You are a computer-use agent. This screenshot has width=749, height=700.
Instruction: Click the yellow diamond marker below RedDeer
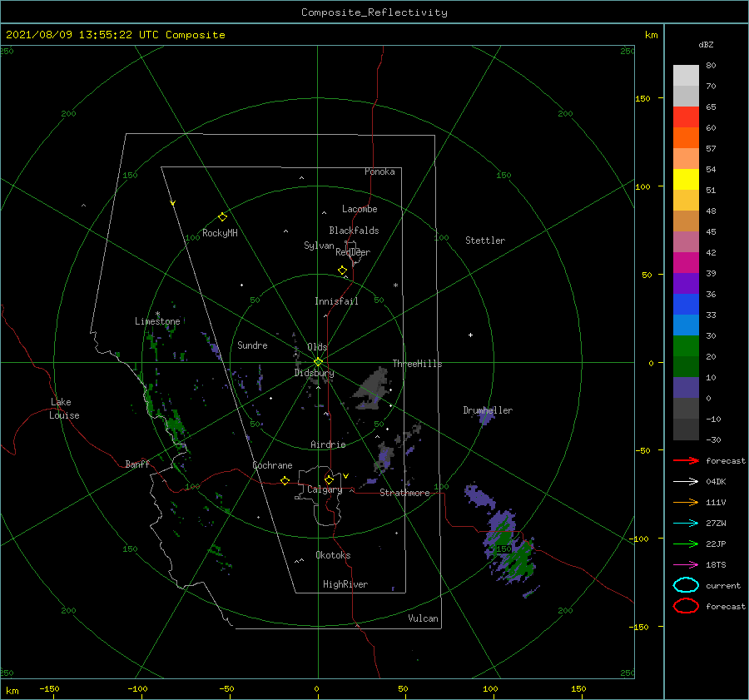pyautogui.click(x=343, y=271)
